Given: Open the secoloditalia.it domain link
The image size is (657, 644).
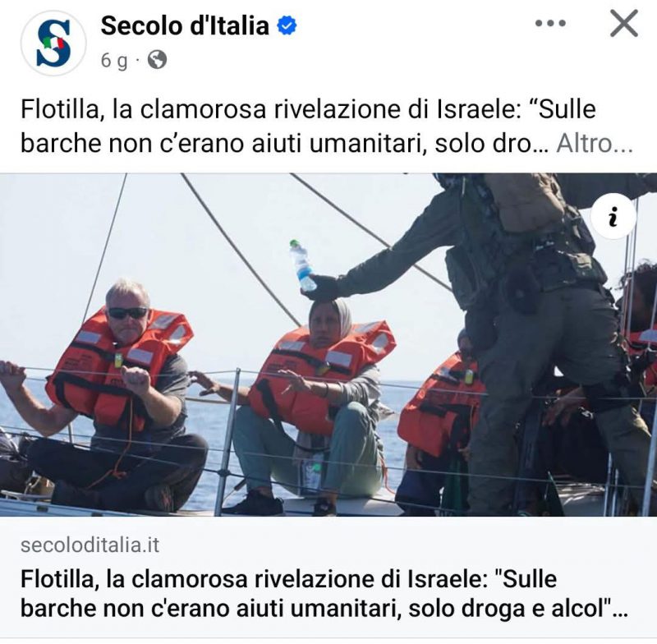Looking at the screenshot, I should 90,545.
